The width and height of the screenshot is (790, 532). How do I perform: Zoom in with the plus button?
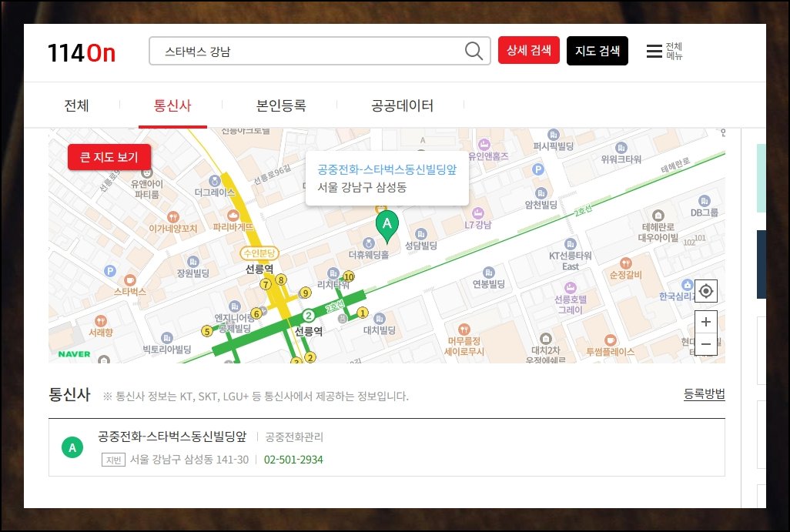pyautogui.click(x=706, y=321)
